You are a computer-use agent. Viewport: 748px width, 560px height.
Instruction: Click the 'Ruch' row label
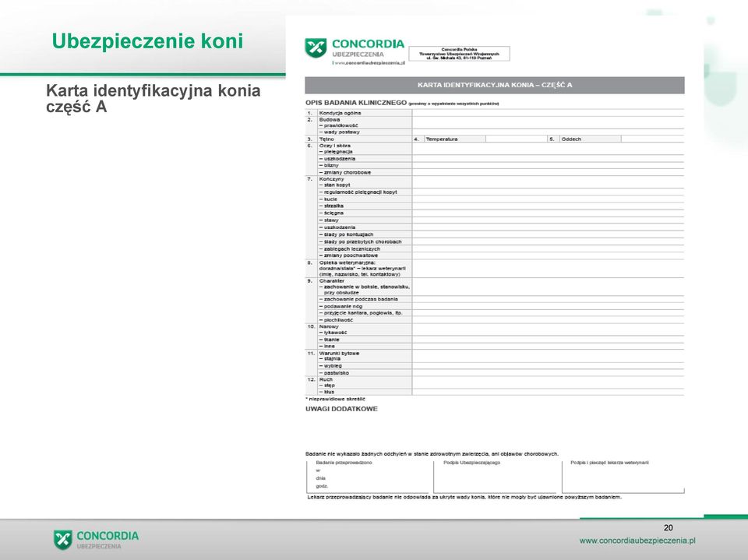coord(326,380)
